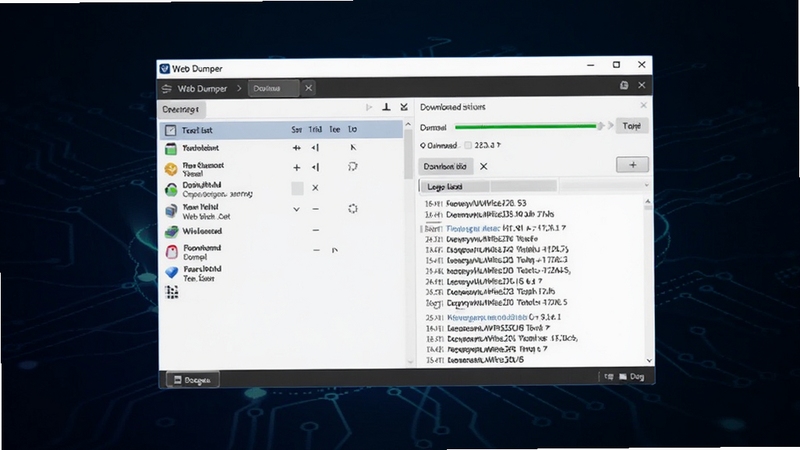800x450 pixels.
Task: Click the log list scrollbar up arrow
Action: [x=647, y=202]
